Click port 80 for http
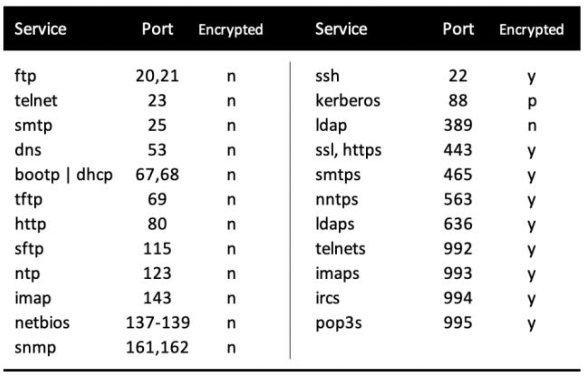The height and width of the screenshot is (379, 588). click(157, 224)
